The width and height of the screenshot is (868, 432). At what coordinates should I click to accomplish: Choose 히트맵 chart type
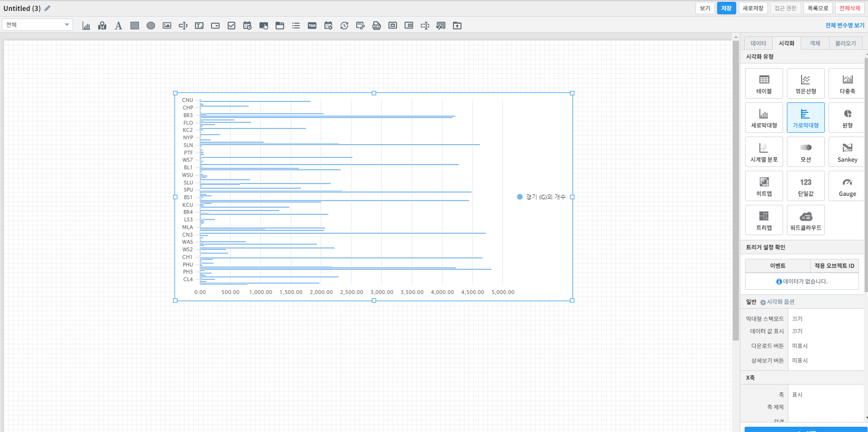pos(764,186)
